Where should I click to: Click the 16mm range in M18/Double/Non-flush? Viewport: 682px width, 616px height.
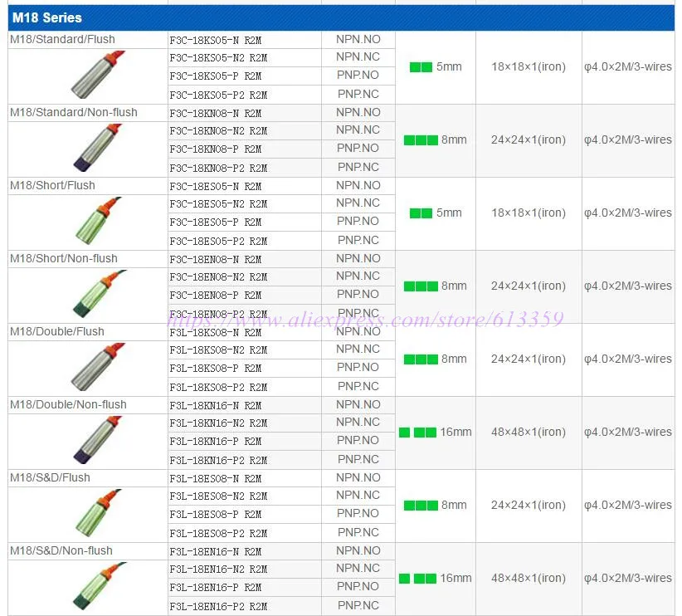[x=436, y=433]
